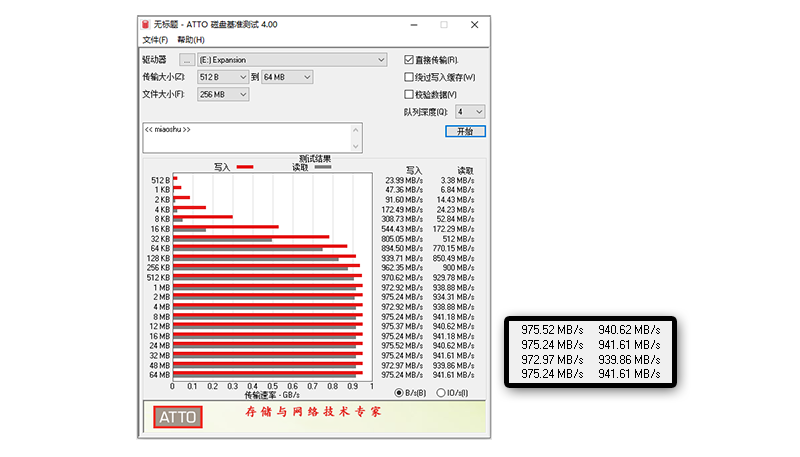Viewport: 800px width, 457px height.
Task: Open the 512 B transfer size dropdown
Action: [x=223, y=77]
